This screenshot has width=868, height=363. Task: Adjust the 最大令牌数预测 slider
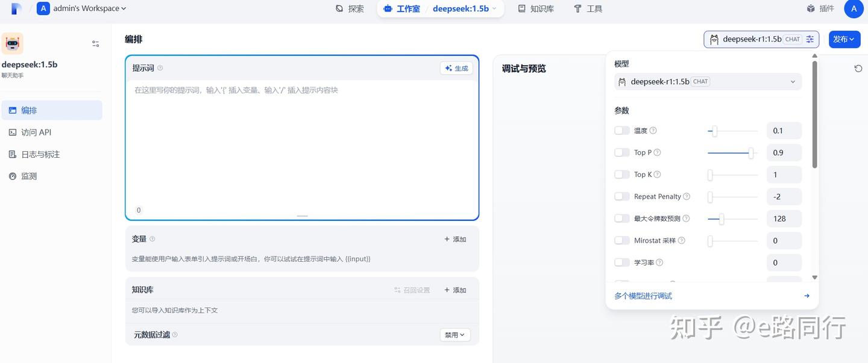point(733,219)
